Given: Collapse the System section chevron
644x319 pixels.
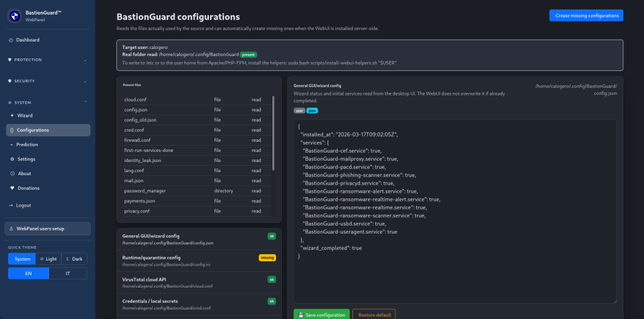Looking at the screenshot, I should [x=85, y=102].
